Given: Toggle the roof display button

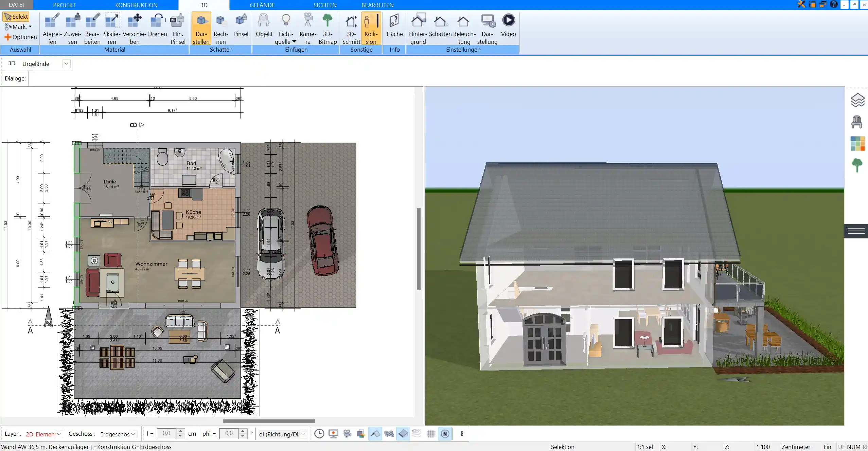Looking at the screenshot, I should pos(375,434).
